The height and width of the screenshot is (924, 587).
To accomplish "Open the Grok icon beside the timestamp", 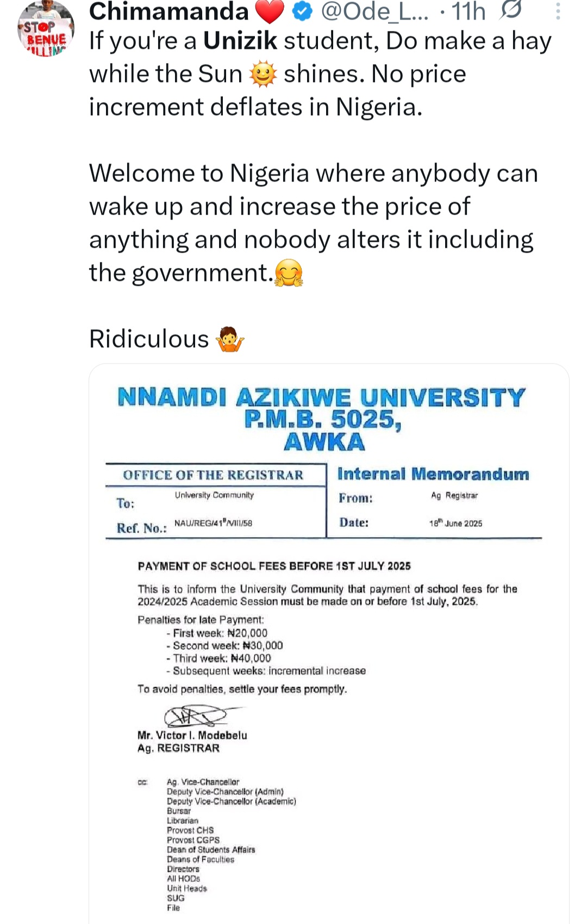I will point(511,10).
